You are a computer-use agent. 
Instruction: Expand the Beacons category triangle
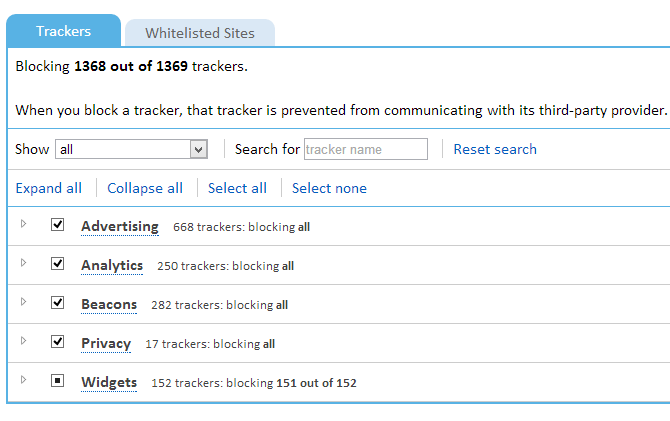click(23, 302)
